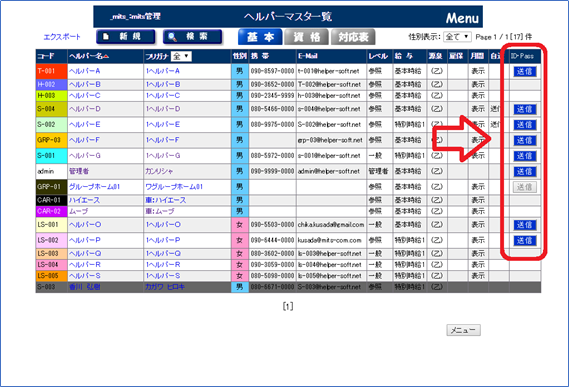The height and width of the screenshot is (387, 569).
Task: Open 香川 弘樹 name link
Action: (x=84, y=287)
